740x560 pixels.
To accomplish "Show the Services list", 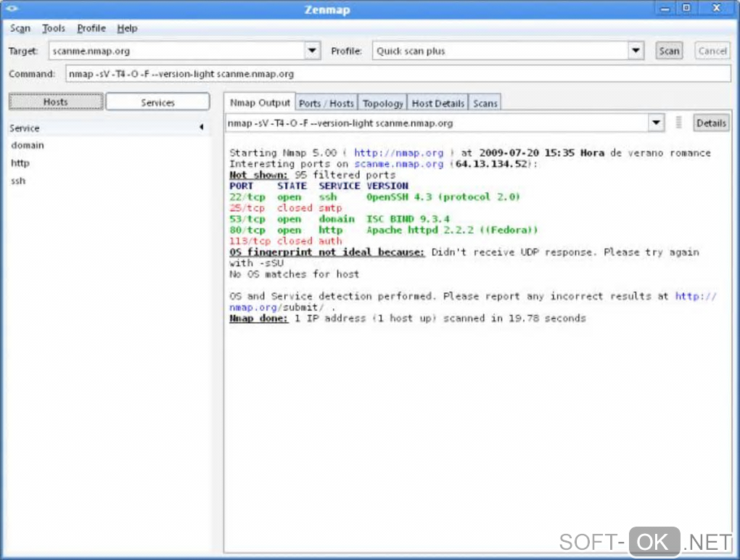I will (157, 102).
